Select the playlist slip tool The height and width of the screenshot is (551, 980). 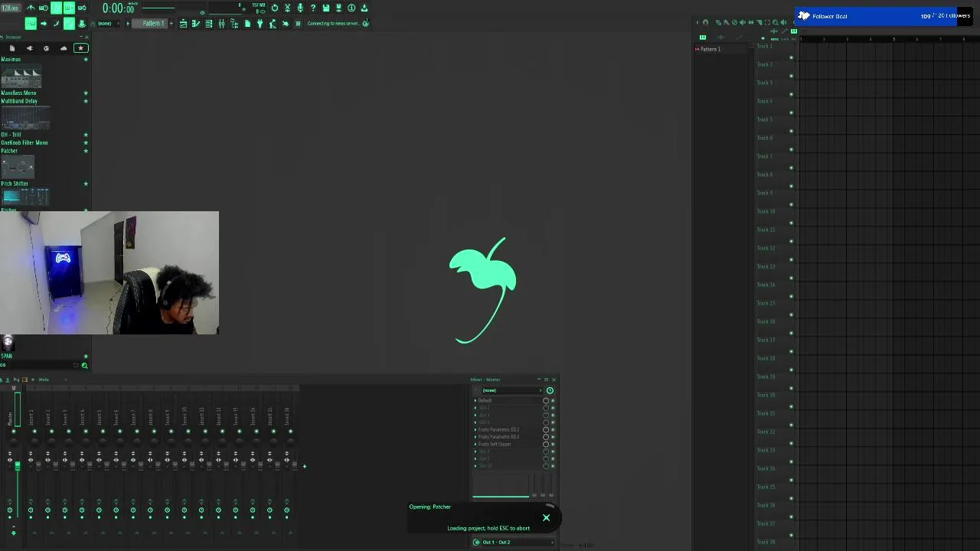(x=751, y=23)
